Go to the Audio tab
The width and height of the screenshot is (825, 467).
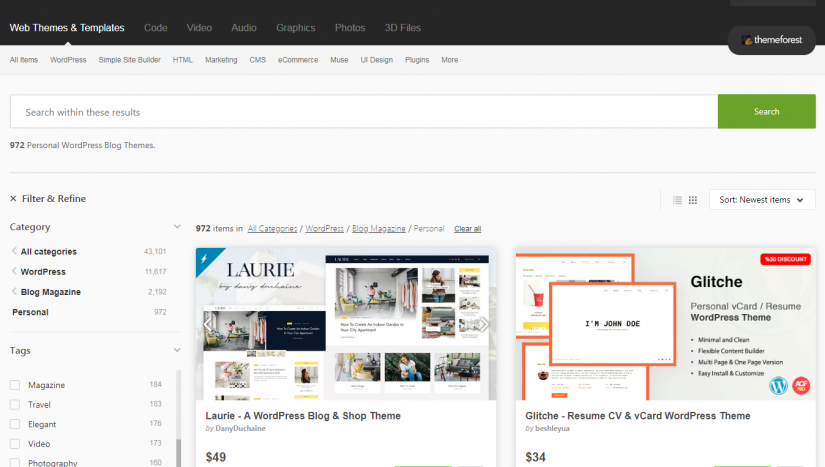point(244,28)
